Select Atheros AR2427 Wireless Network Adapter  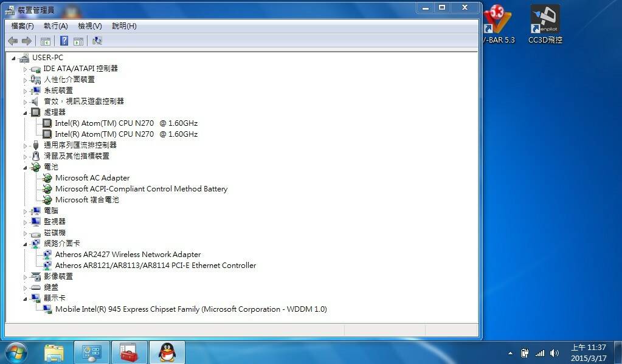(x=128, y=255)
